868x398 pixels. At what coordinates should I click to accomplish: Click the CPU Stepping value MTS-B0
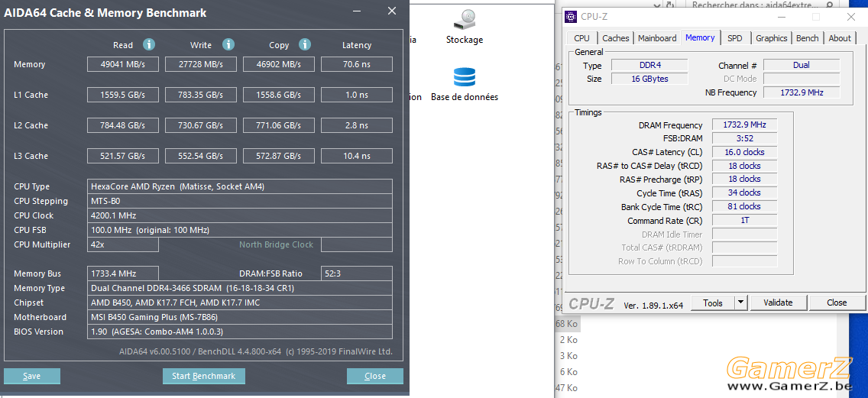[240, 201]
